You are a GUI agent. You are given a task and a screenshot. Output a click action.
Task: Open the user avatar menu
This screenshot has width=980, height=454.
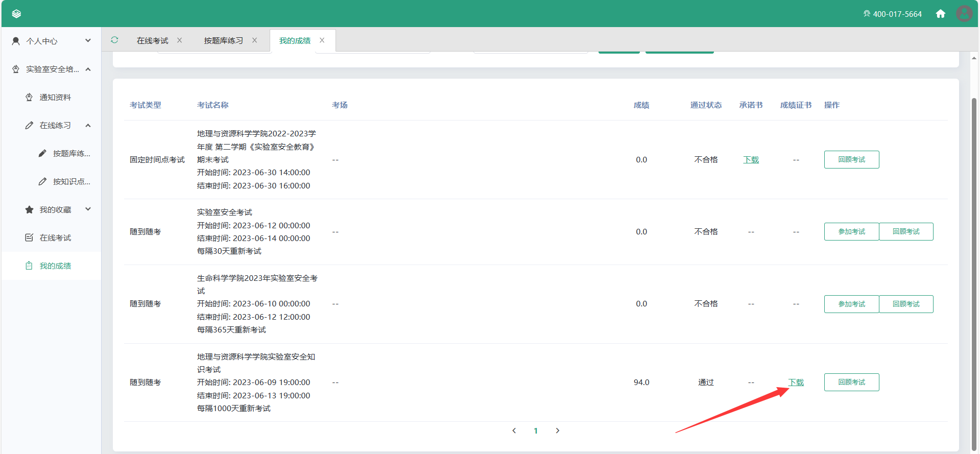point(964,14)
